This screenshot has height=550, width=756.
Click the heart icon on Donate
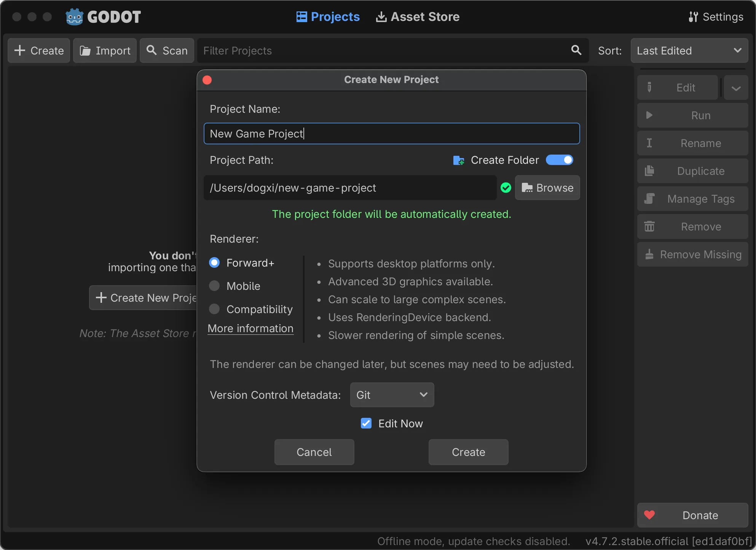tap(649, 515)
